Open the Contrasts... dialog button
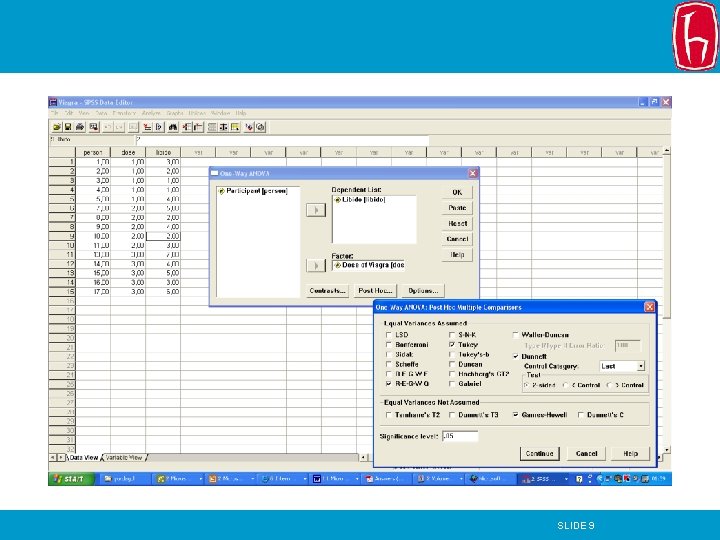The height and width of the screenshot is (540, 720). [x=327, y=291]
